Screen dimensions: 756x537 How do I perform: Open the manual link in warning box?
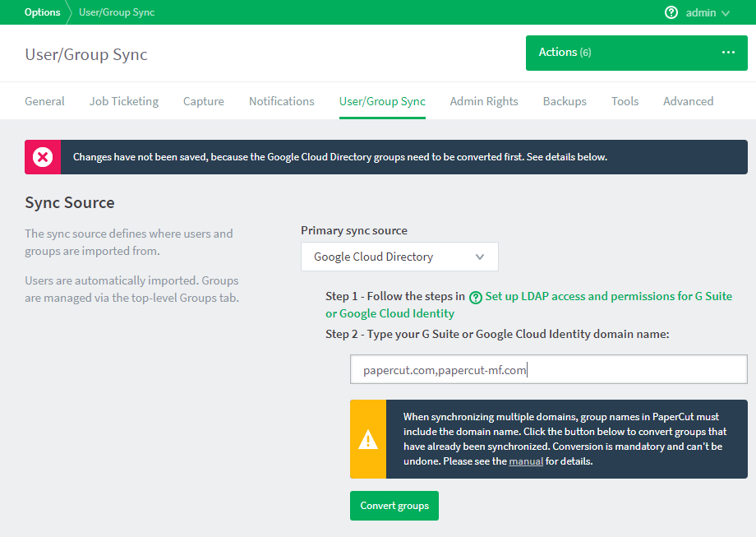(x=526, y=461)
